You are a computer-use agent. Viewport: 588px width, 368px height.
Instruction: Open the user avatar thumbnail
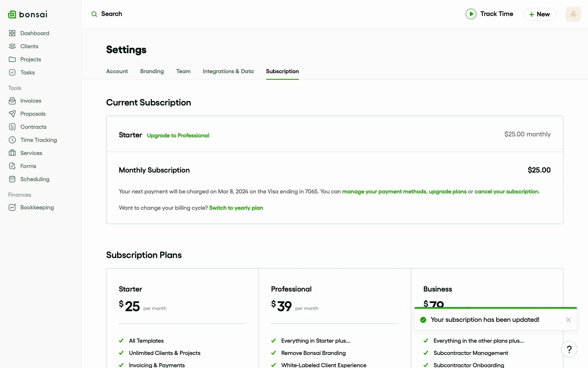click(573, 14)
